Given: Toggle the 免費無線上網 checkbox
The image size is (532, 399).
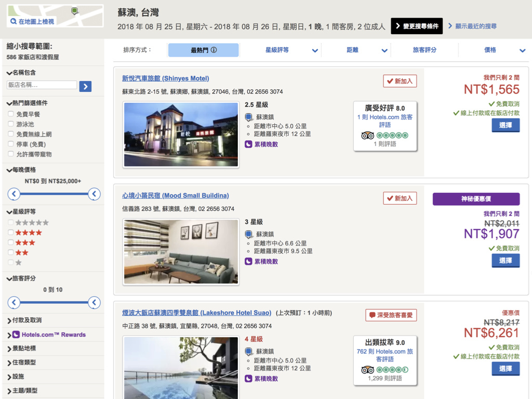Looking at the screenshot, I should coord(11,134).
